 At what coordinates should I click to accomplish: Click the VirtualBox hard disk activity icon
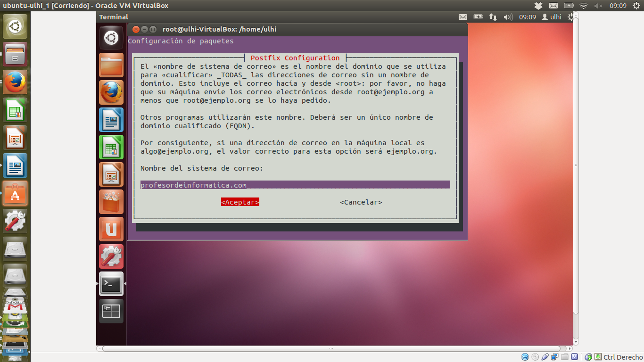[525, 357]
